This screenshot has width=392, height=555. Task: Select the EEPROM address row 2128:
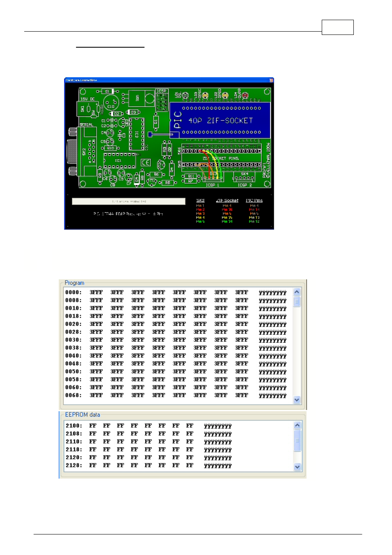[x=149, y=465]
